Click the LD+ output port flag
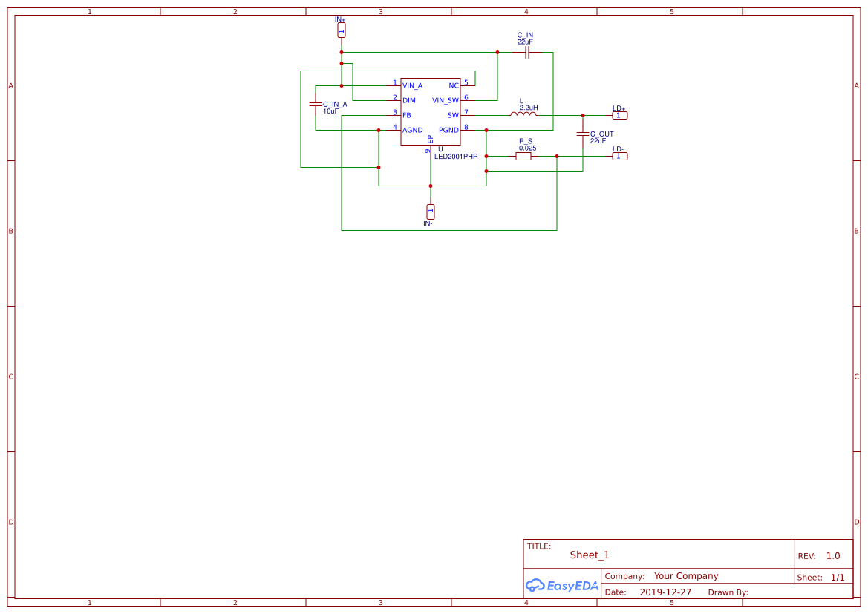 (x=619, y=115)
